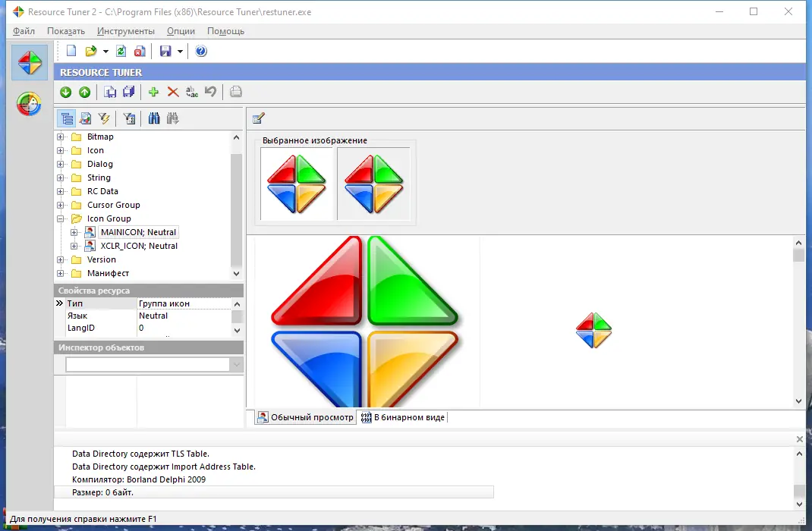812x531 pixels.
Task: Go to next resource with green down arrow
Action: pos(66,92)
